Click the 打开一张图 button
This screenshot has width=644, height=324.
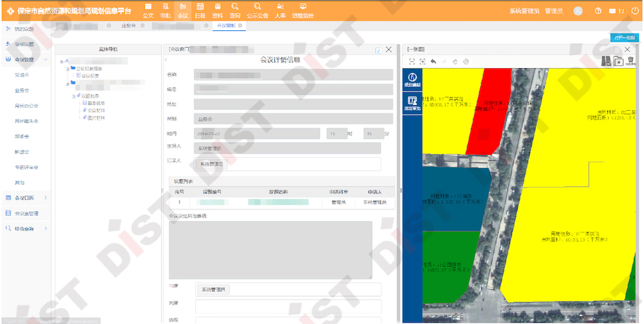[x=624, y=37]
